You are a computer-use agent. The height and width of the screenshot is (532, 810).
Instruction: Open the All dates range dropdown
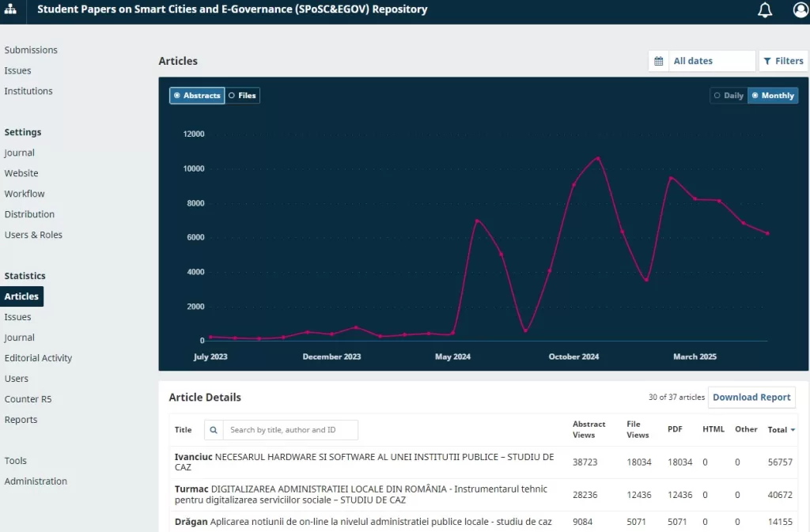point(711,61)
